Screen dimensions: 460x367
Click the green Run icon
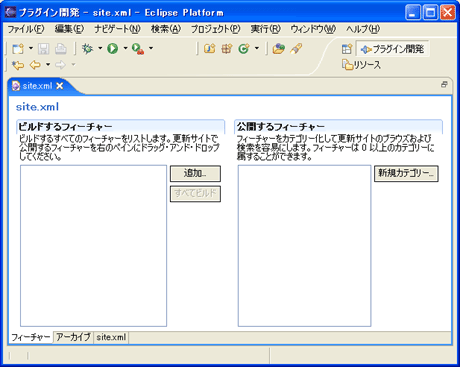[113, 49]
